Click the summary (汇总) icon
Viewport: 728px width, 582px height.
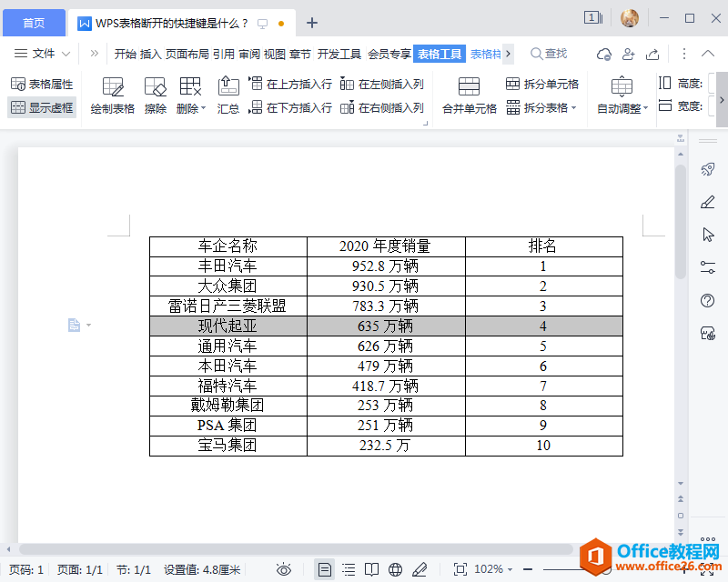pos(228,95)
